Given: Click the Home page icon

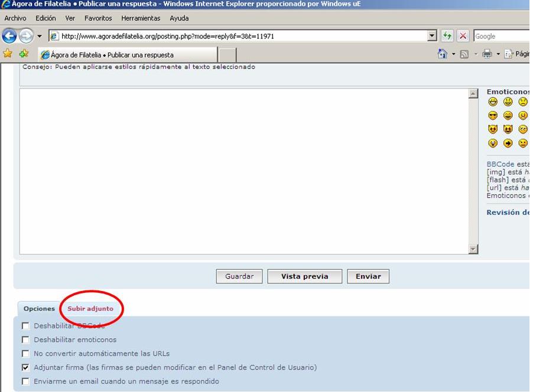Looking at the screenshot, I should coord(442,54).
